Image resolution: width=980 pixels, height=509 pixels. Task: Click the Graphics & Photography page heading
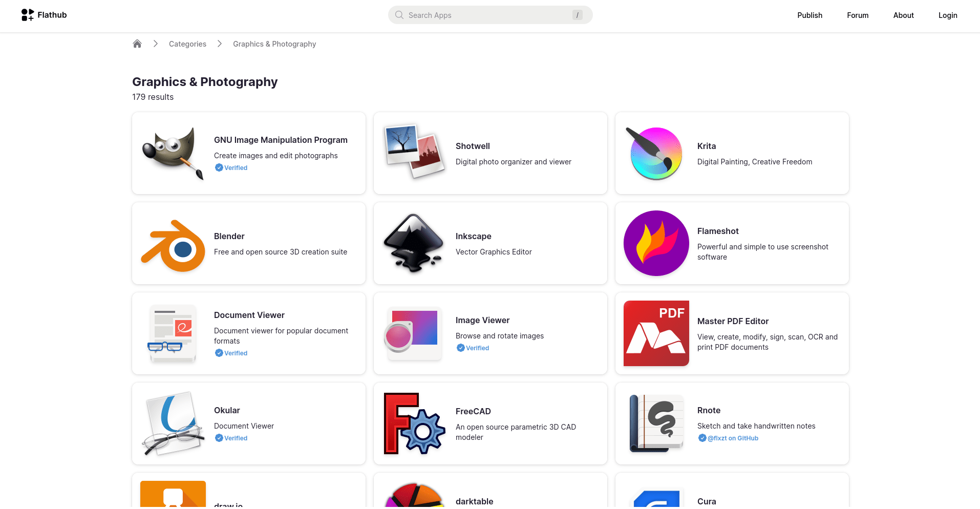[x=205, y=82]
